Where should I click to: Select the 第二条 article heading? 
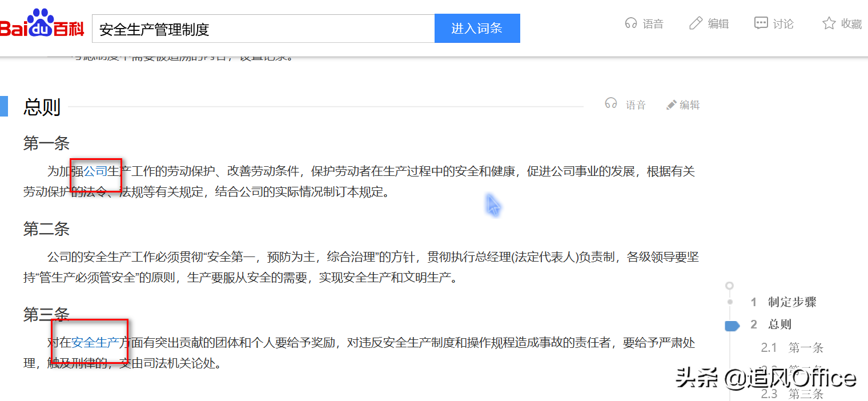pos(46,229)
